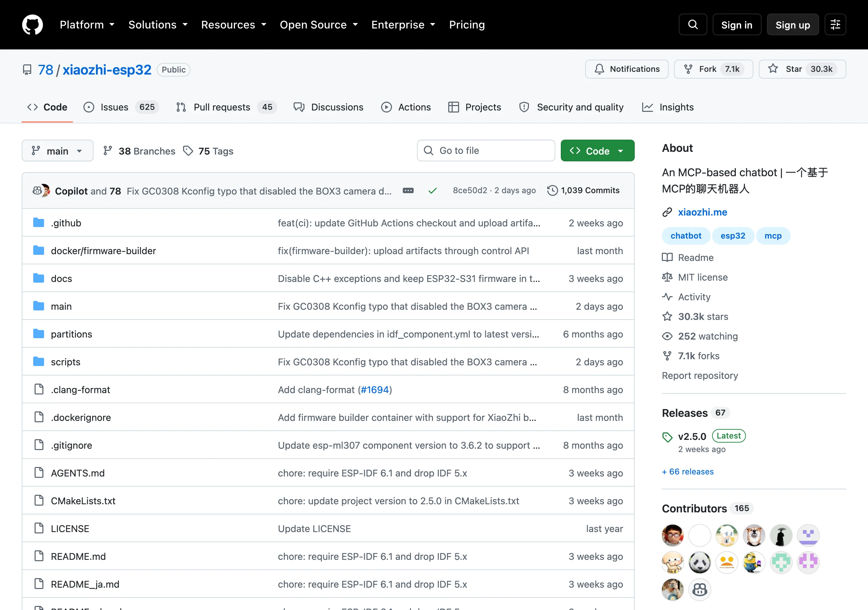Click the Shiba dog contributor avatar
Screen dimensions: 868x610
tap(754, 535)
